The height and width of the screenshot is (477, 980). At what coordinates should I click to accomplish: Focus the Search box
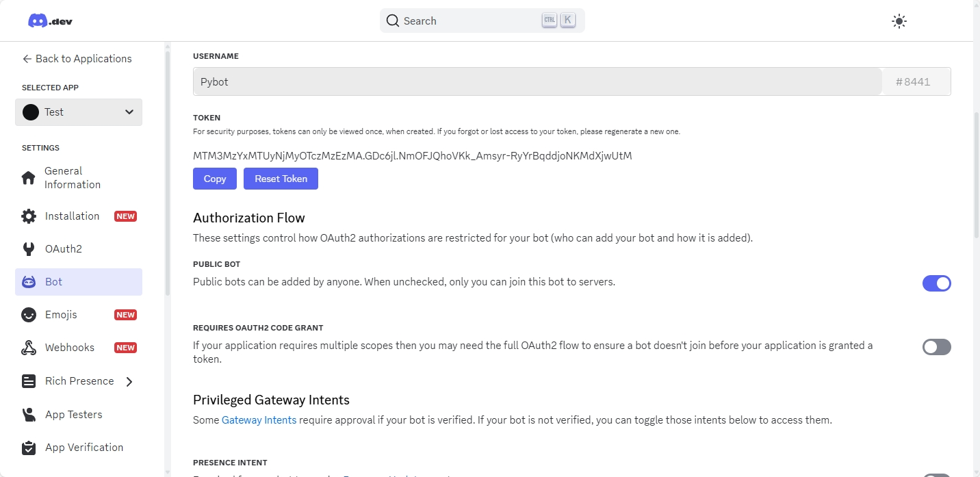482,21
